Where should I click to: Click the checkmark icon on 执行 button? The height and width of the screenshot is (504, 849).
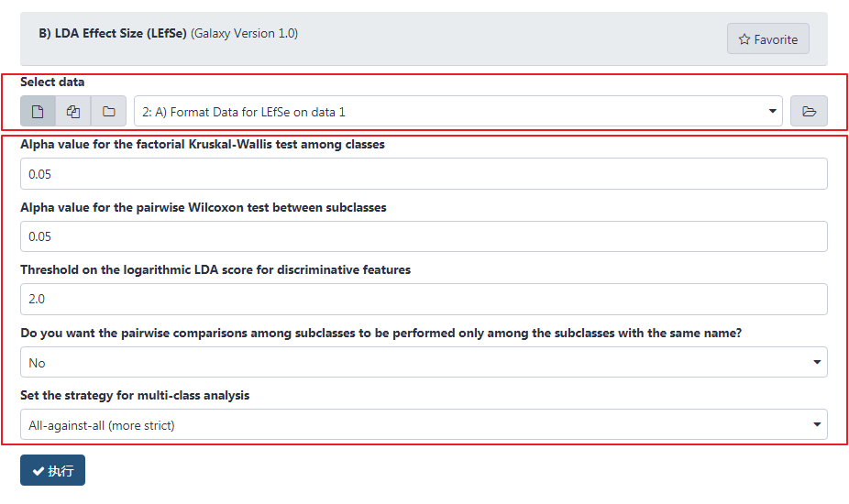[x=38, y=471]
